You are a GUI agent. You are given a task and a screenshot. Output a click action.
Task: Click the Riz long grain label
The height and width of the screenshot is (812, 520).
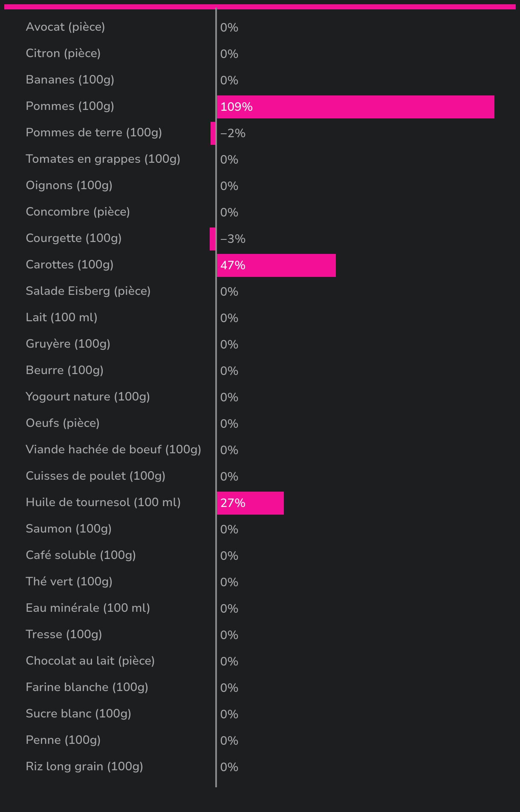pyautogui.click(x=84, y=766)
